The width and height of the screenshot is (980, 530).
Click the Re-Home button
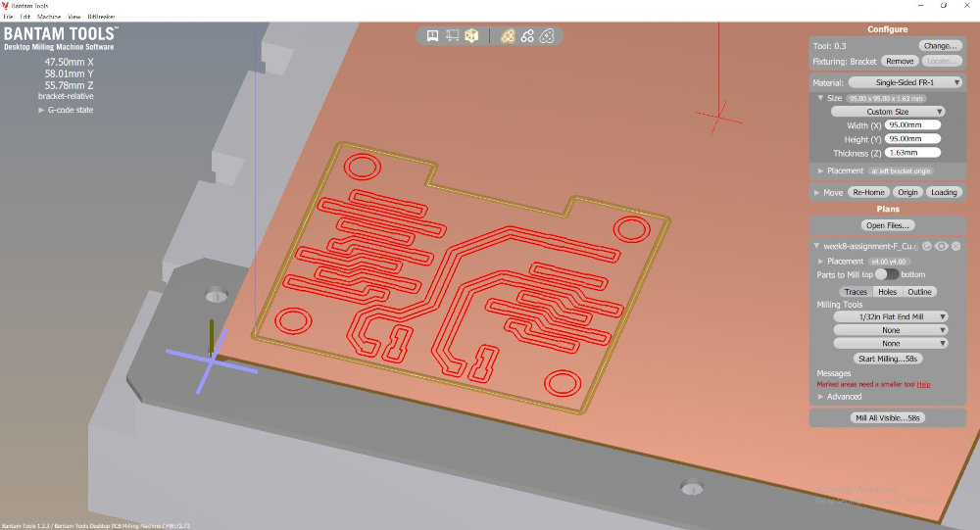click(868, 192)
